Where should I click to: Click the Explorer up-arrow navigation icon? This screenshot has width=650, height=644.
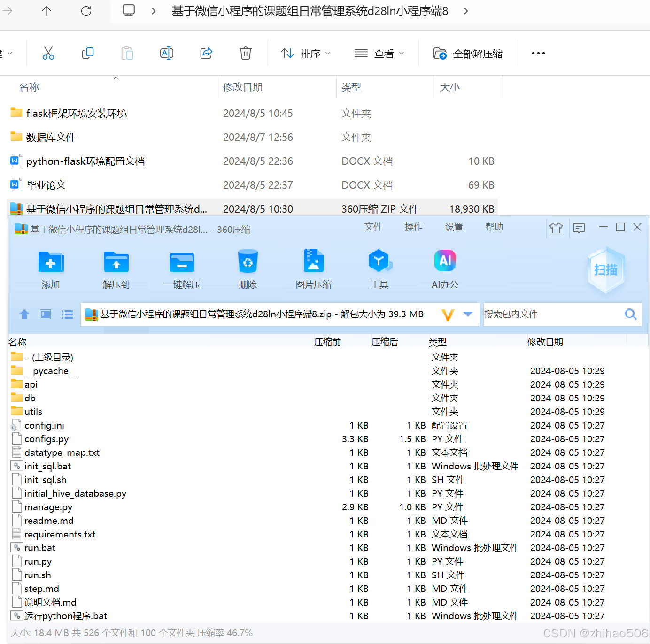(46, 11)
